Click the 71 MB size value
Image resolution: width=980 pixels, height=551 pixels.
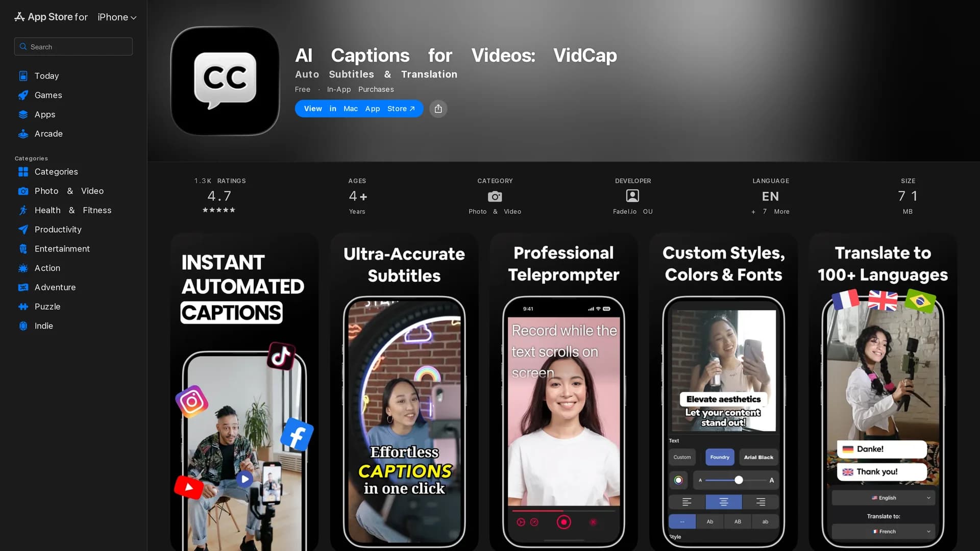[908, 196]
